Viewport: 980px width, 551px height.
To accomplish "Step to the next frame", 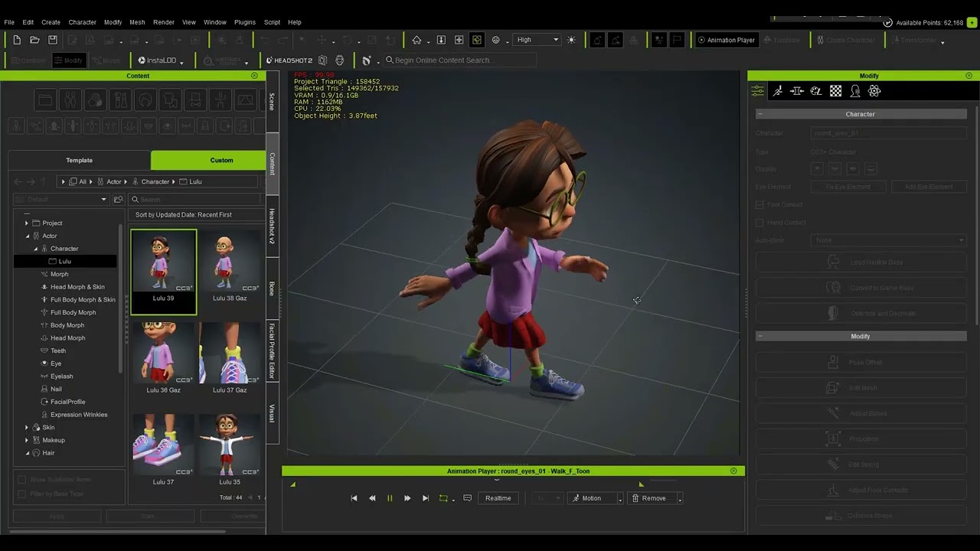I will pos(407,498).
